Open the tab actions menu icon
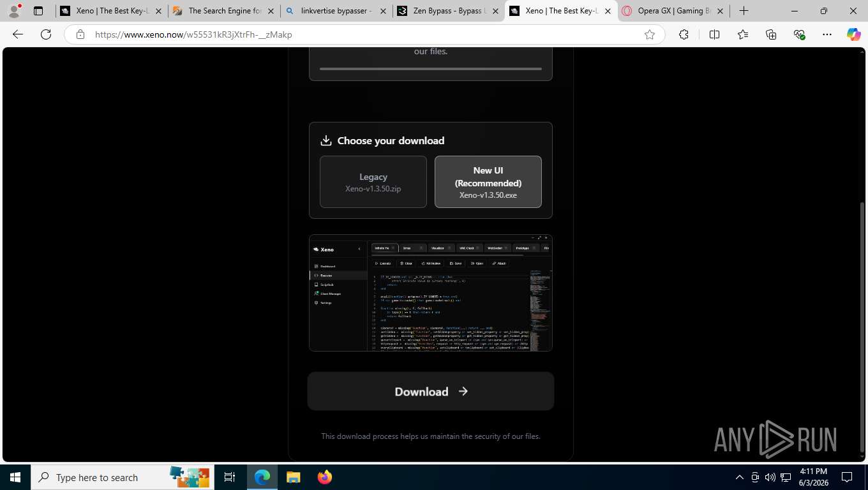 coord(38,11)
